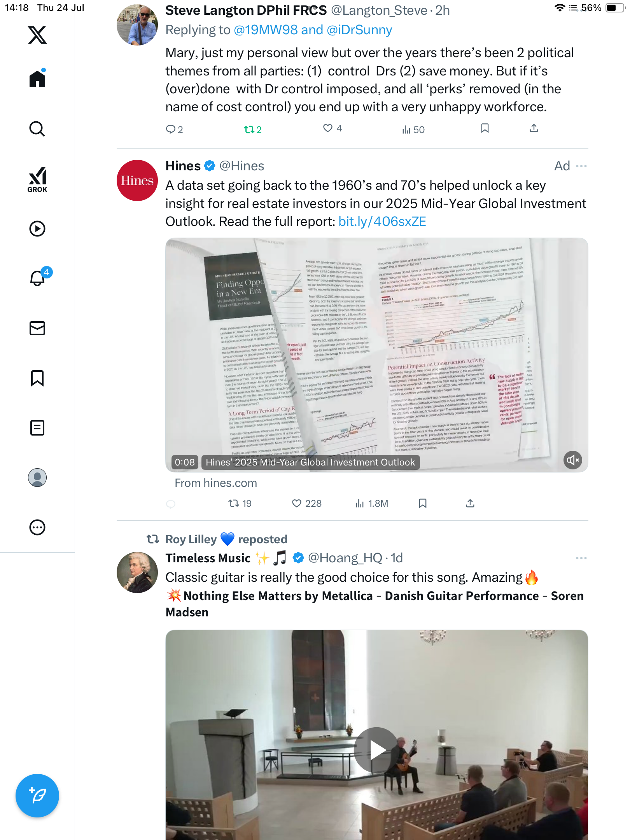
Task: Open the bit.ly/406sxZE report link
Action: 382,222
